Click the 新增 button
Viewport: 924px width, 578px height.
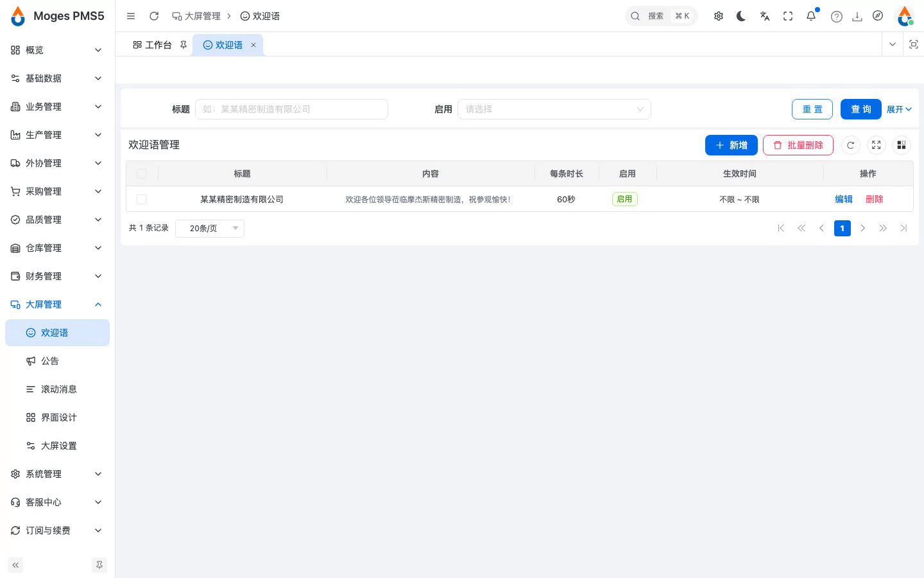pos(732,145)
